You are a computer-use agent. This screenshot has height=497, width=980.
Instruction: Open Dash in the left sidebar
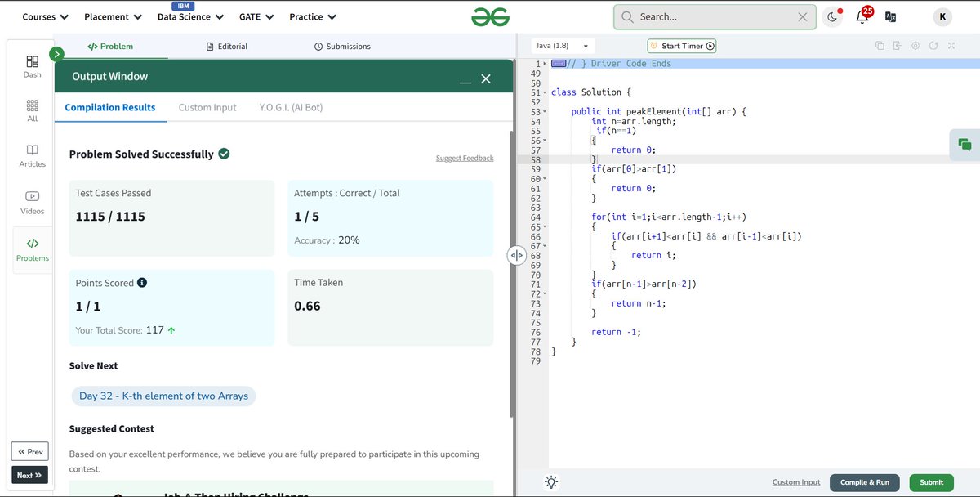click(32, 66)
